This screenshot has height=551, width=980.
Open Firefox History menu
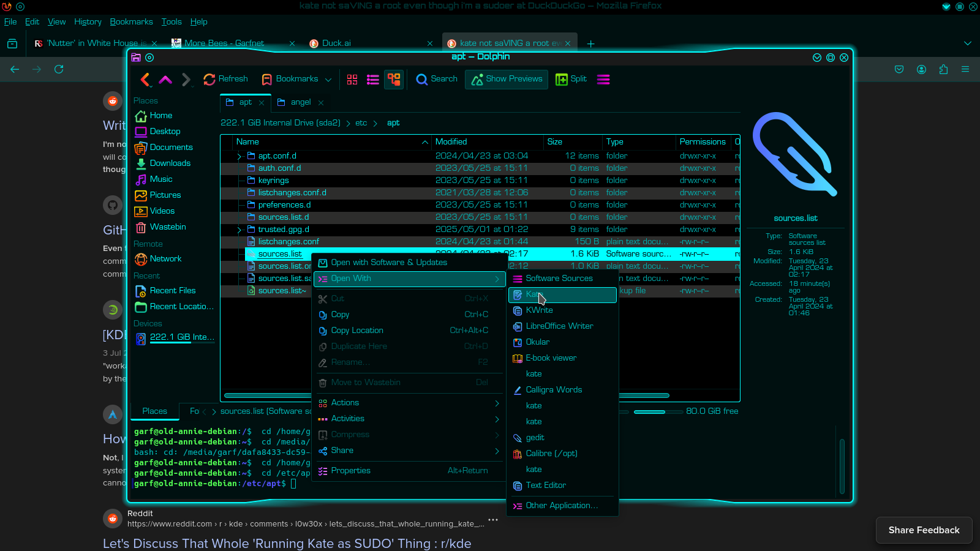click(88, 21)
